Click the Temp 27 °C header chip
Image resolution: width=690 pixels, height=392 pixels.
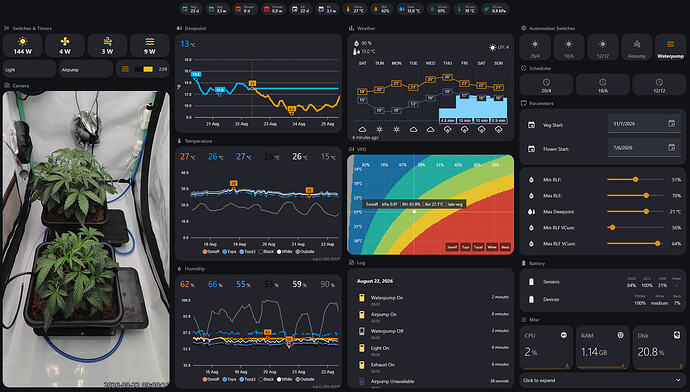pyautogui.click(x=355, y=9)
